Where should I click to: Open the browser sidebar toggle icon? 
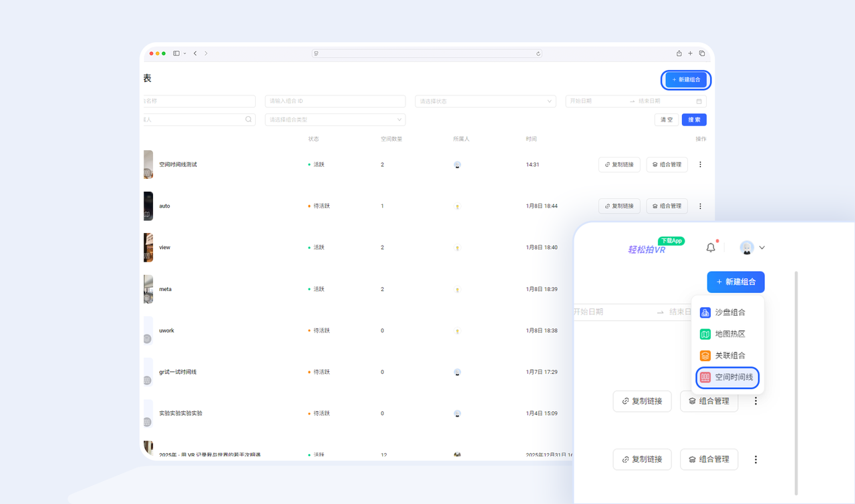(176, 53)
